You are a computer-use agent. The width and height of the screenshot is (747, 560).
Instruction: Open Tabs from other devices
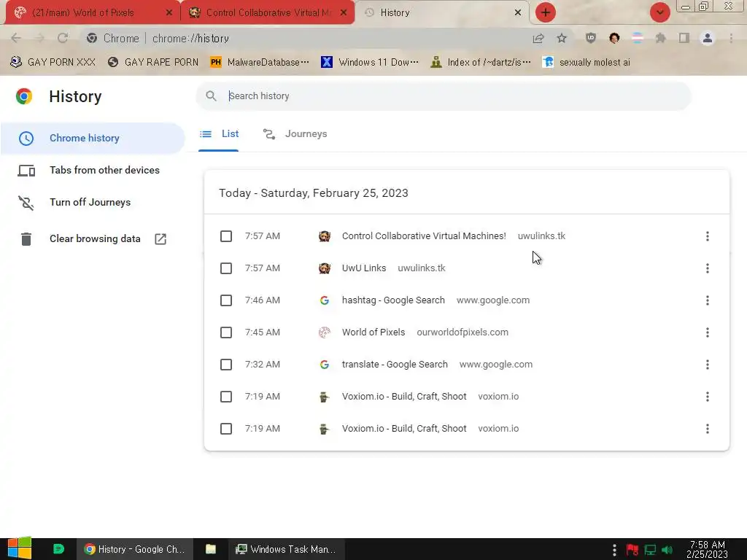click(x=93, y=170)
